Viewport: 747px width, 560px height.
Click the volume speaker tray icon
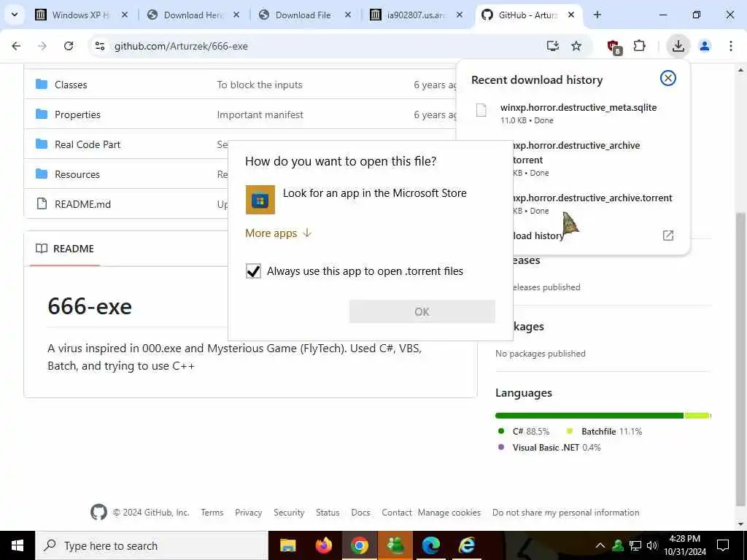pos(652,545)
